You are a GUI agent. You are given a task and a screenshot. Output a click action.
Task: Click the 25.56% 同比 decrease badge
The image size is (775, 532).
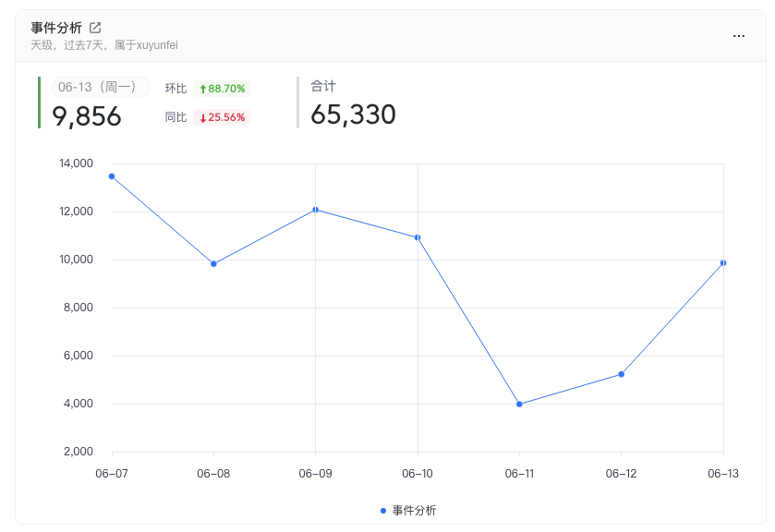click(222, 117)
